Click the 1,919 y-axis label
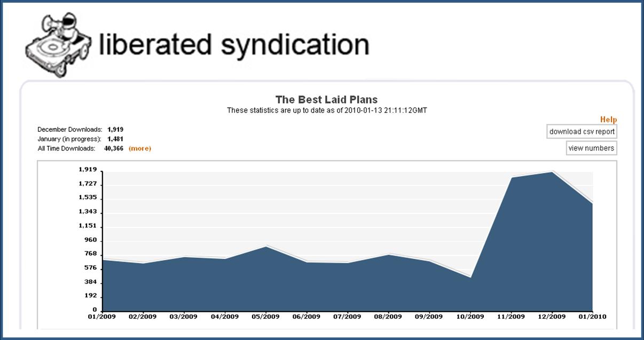This screenshot has height=340, width=644. (88, 170)
